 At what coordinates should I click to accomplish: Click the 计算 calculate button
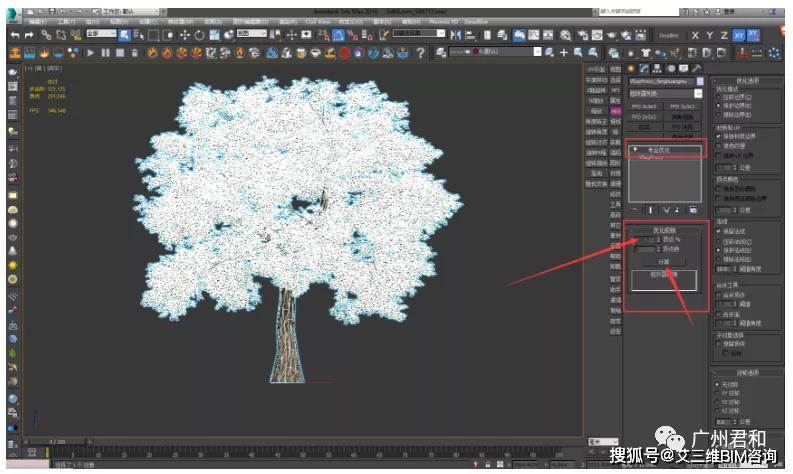coord(663,261)
